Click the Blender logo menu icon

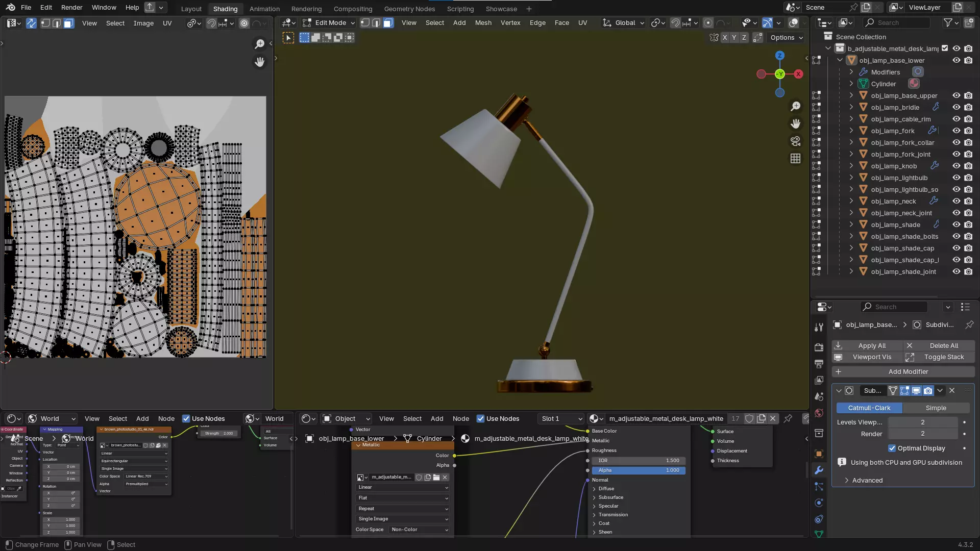click(10, 8)
